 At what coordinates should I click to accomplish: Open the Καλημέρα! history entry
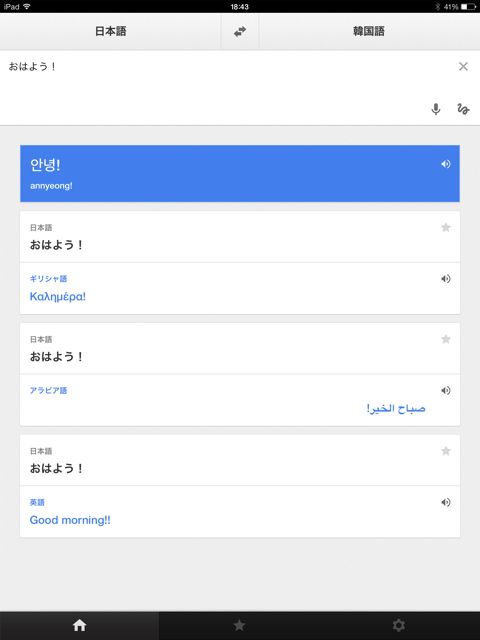pyautogui.click(x=240, y=262)
